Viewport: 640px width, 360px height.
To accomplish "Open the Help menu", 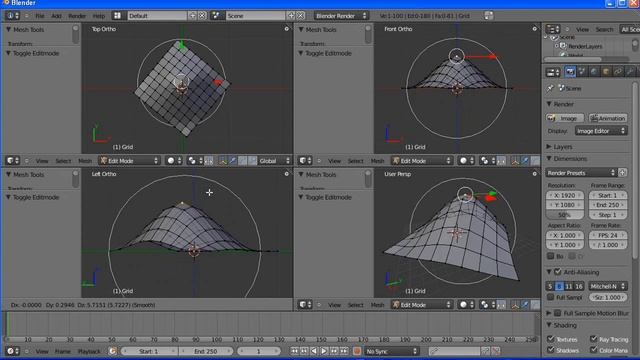I will tap(99, 16).
